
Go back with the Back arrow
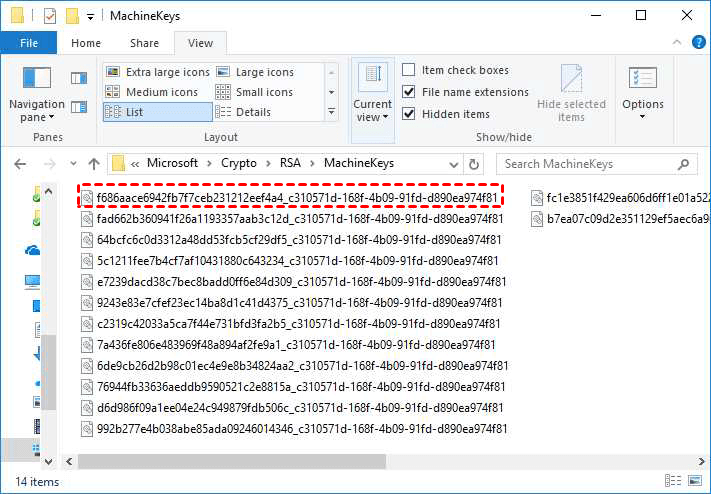pos(20,164)
